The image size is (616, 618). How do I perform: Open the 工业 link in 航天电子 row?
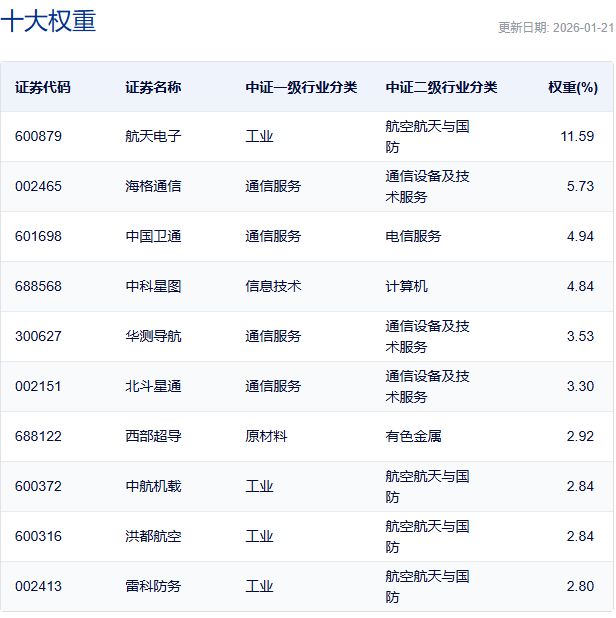coord(259,137)
